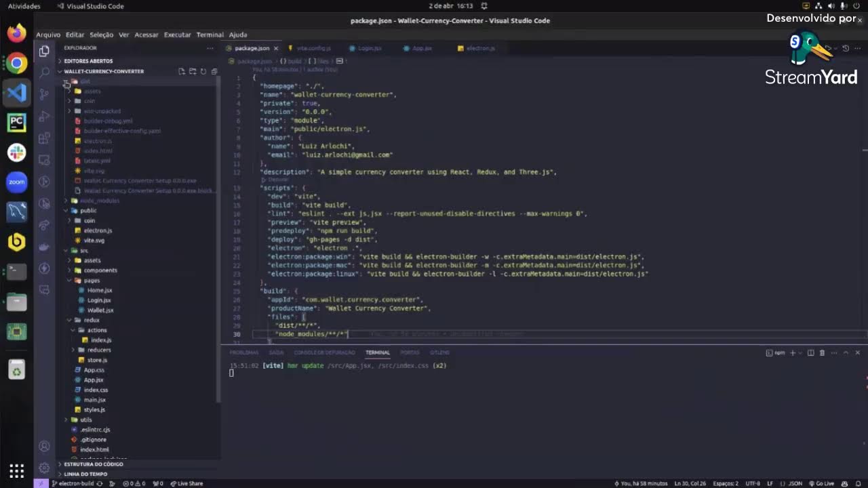Viewport: 868px width, 488px height.
Task: Maximize the terminal panel size
Action: [846, 352]
